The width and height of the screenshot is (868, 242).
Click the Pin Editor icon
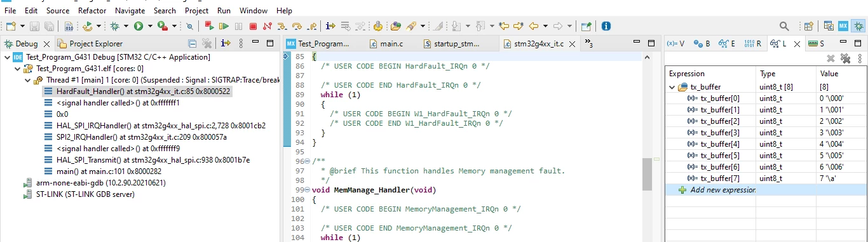[586, 26]
